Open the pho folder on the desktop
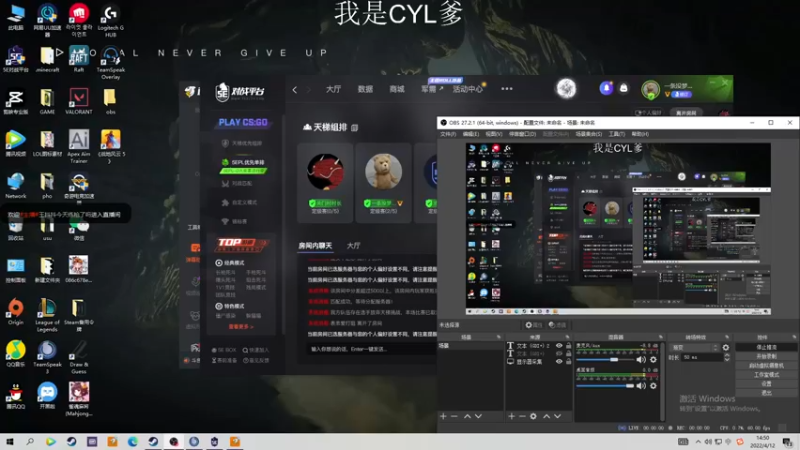Image resolution: width=800 pixels, height=450 pixels. [47, 185]
